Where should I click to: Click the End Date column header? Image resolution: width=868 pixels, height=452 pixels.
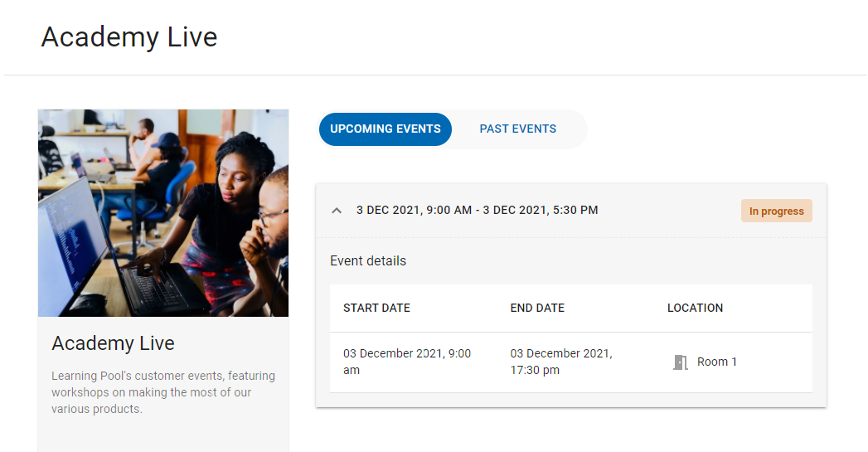pyautogui.click(x=537, y=308)
